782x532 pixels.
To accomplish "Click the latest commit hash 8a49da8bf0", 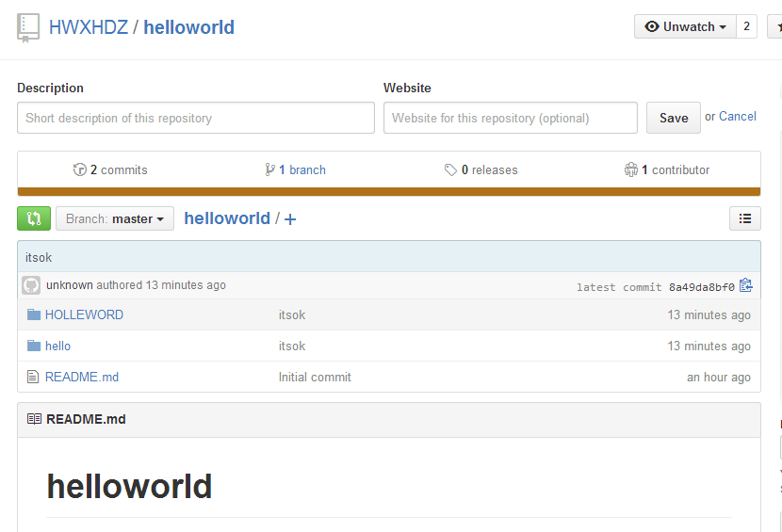I will (x=701, y=287).
